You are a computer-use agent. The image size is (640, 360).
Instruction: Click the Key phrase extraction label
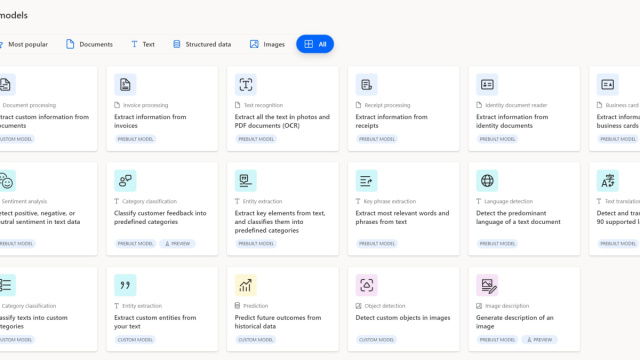click(390, 202)
